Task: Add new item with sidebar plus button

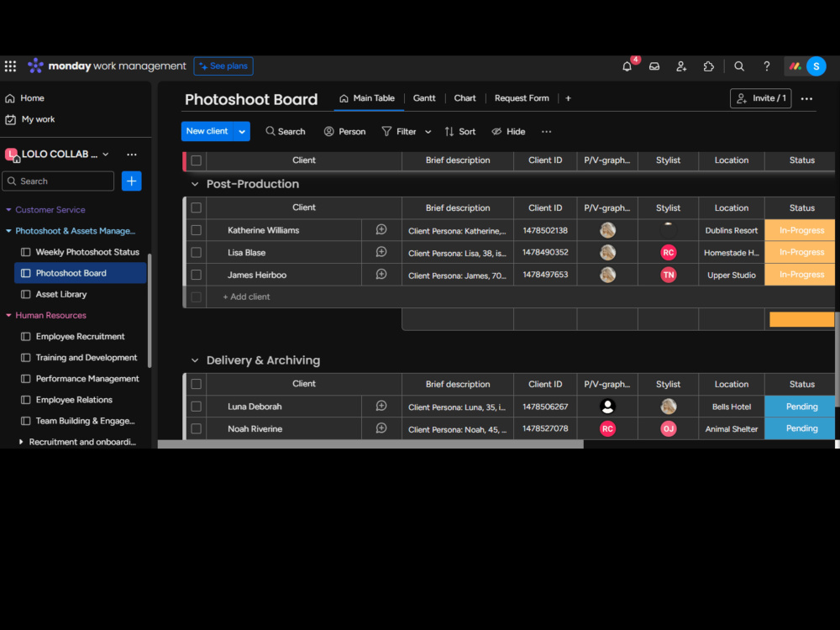Action: click(x=131, y=181)
